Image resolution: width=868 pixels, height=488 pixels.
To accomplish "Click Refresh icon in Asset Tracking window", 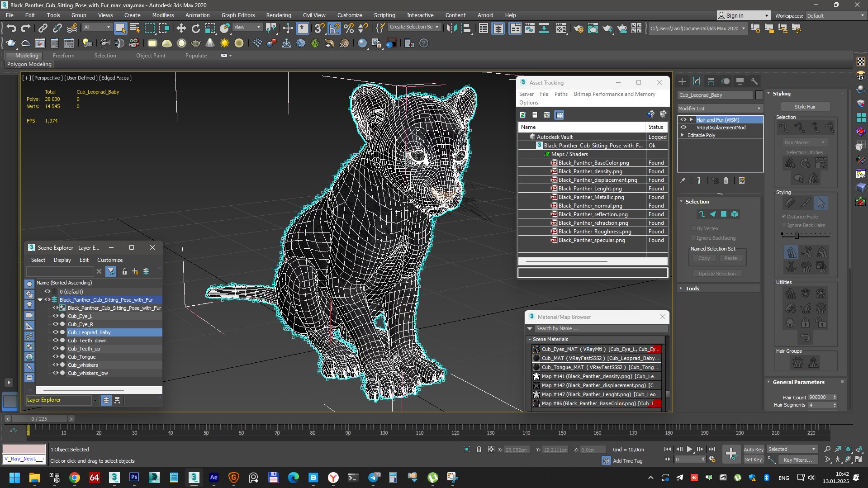I will (522, 115).
